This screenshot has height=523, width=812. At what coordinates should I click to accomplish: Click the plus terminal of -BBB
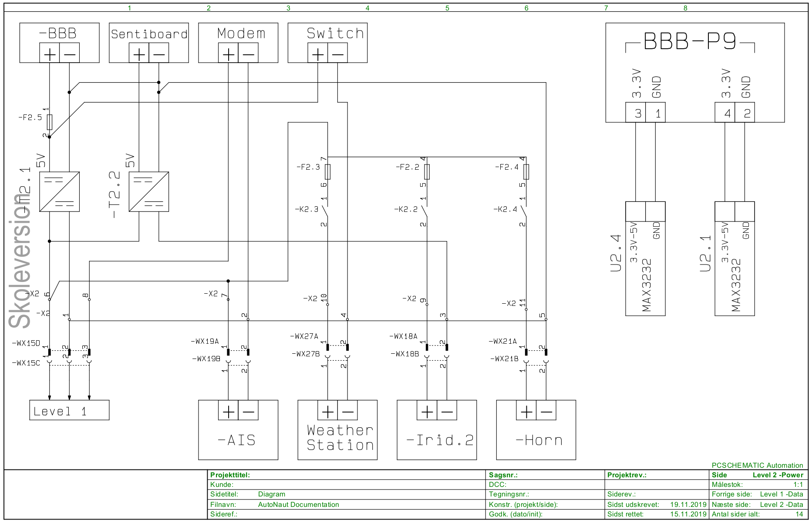click(x=50, y=53)
